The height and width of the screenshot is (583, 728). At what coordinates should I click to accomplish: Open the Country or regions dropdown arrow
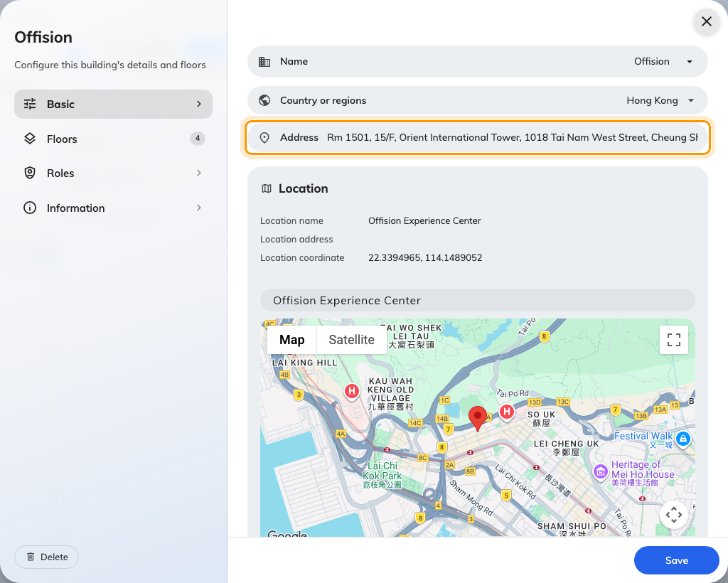tap(691, 101)
